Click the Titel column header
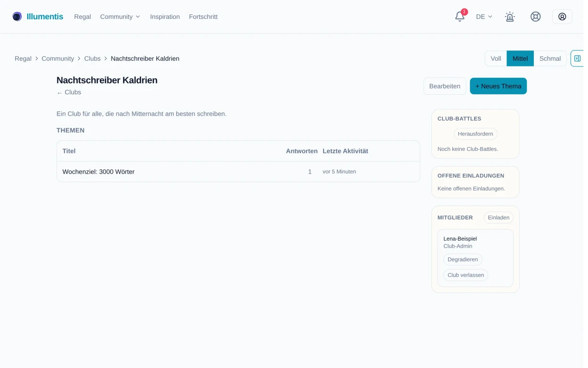Screen dimensions: 588x368 click(x=69, y=151)
